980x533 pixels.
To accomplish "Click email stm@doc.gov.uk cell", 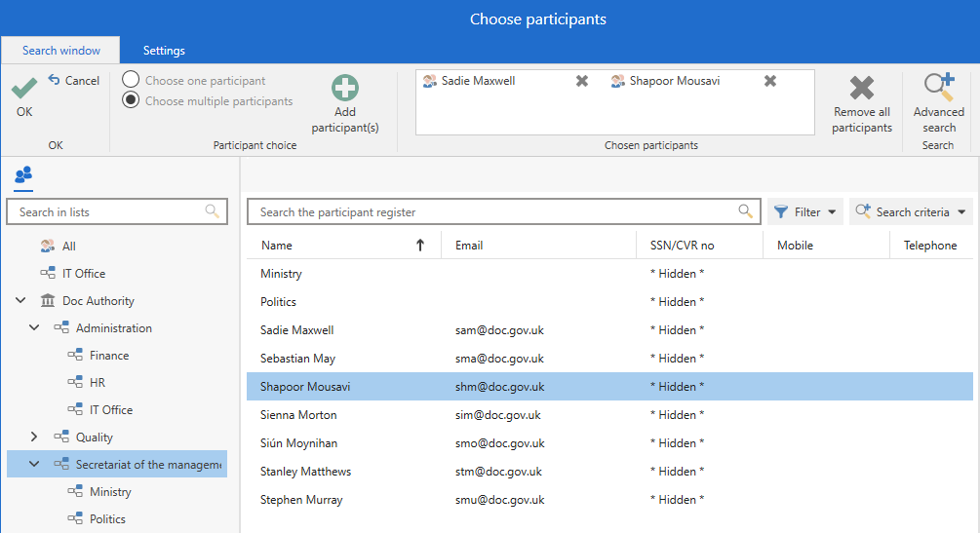I will [498, 472].
